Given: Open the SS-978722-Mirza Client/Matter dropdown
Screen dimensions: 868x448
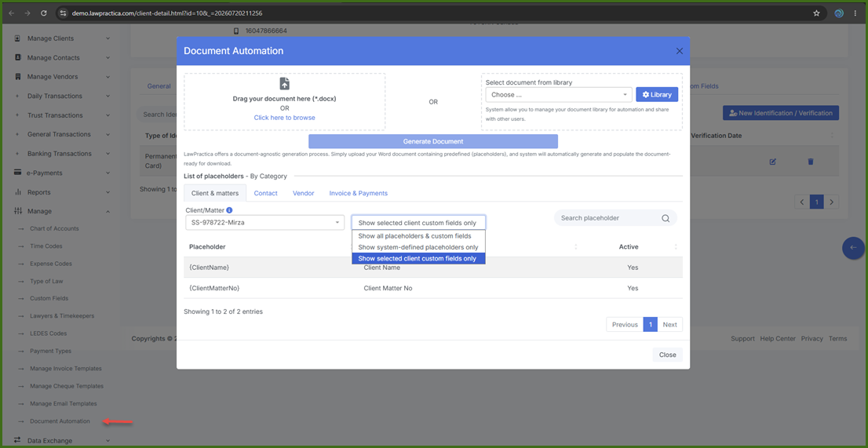Looking at the screenshot, I should [265, 222].
